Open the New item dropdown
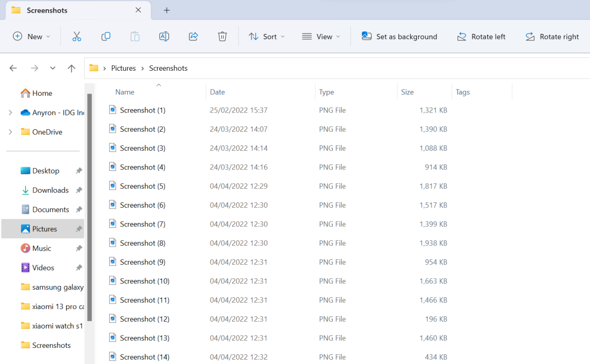 tap(31, 37)
